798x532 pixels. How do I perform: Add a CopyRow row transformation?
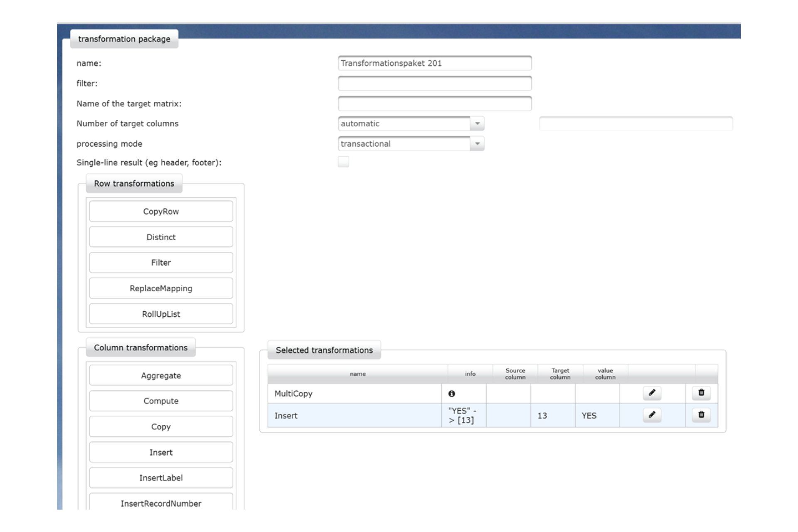(x=161, y=212)
